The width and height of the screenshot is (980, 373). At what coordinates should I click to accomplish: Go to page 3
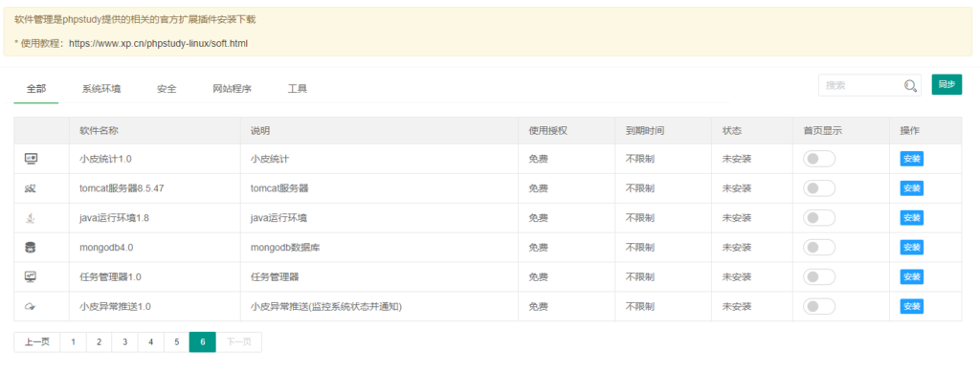pyautogui.click(x=125, y=342)
